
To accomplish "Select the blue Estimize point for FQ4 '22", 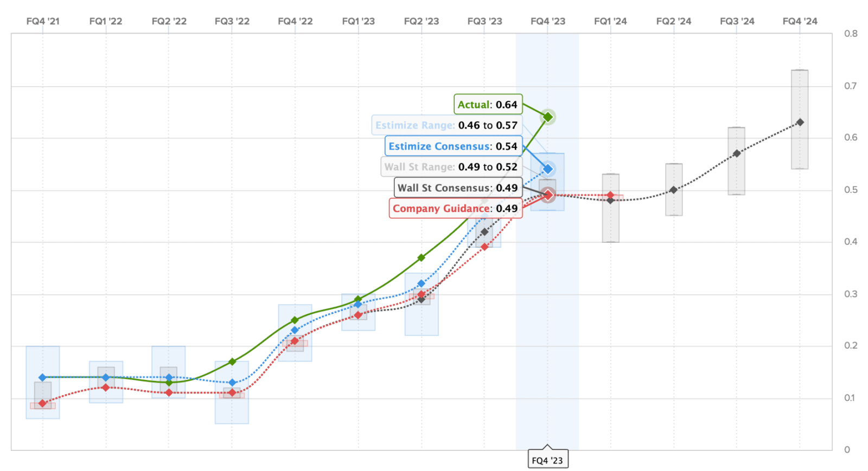I will pos(295,330).
